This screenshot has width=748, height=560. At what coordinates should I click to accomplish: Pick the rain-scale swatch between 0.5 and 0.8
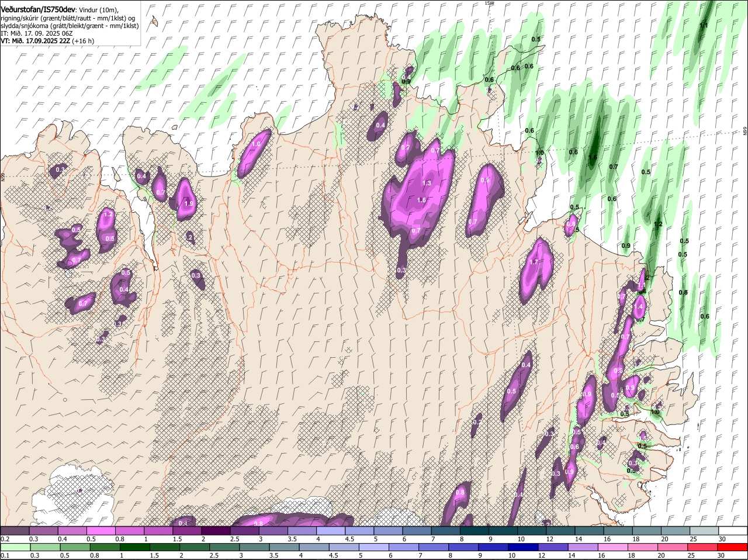tap(75, 547)
